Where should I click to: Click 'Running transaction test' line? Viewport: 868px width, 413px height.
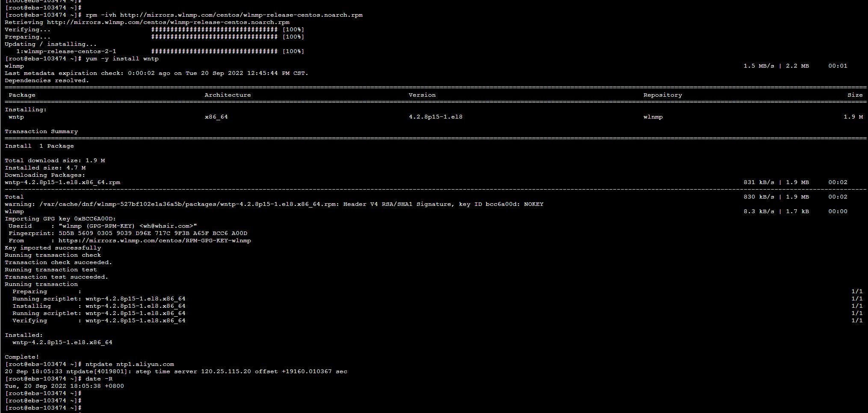51,270
